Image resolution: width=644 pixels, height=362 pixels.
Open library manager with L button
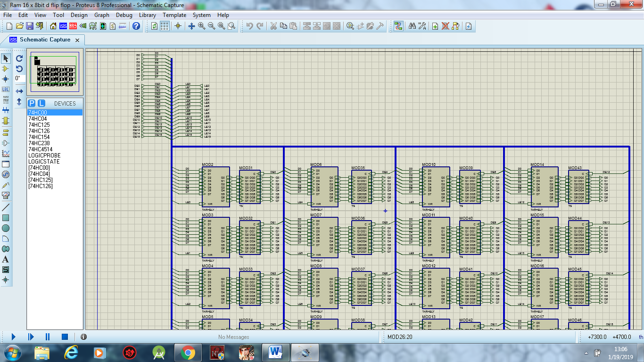41,103
